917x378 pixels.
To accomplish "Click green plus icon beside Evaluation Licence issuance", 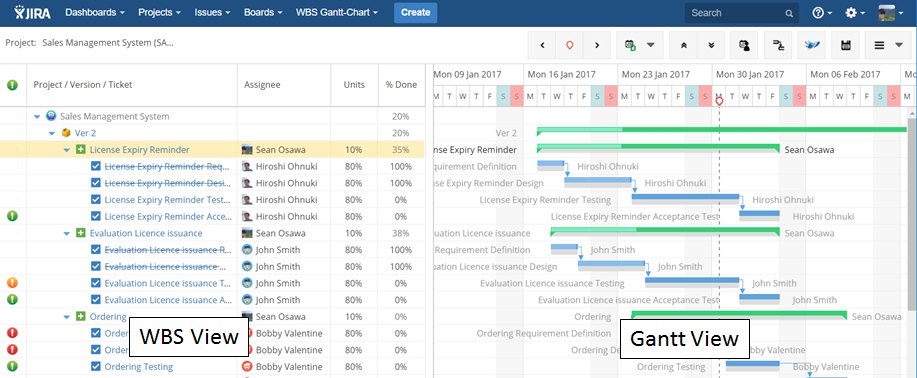I will pyautogui.click(x=81, y=233).
